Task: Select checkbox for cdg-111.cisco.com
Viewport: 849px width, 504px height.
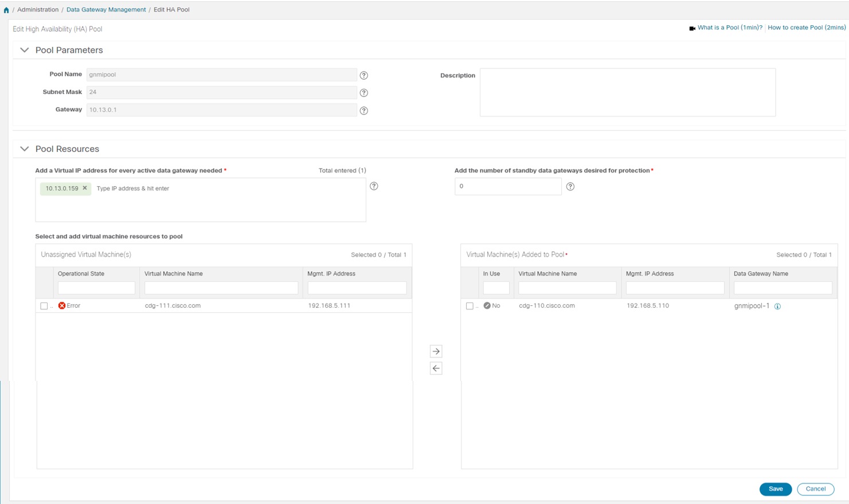Action: click(x=44, y=306)
